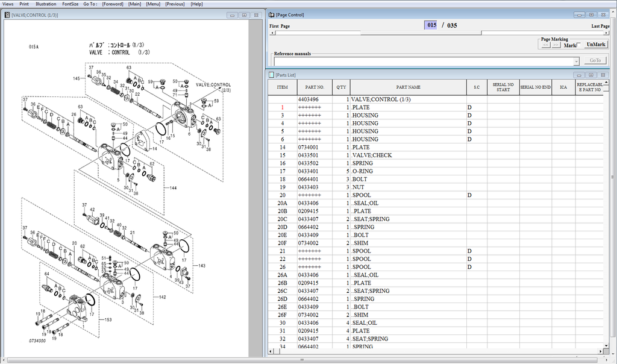Click the VALVE;CONTROL illustration window icon

pyautogui.click(x=8, y=14)
